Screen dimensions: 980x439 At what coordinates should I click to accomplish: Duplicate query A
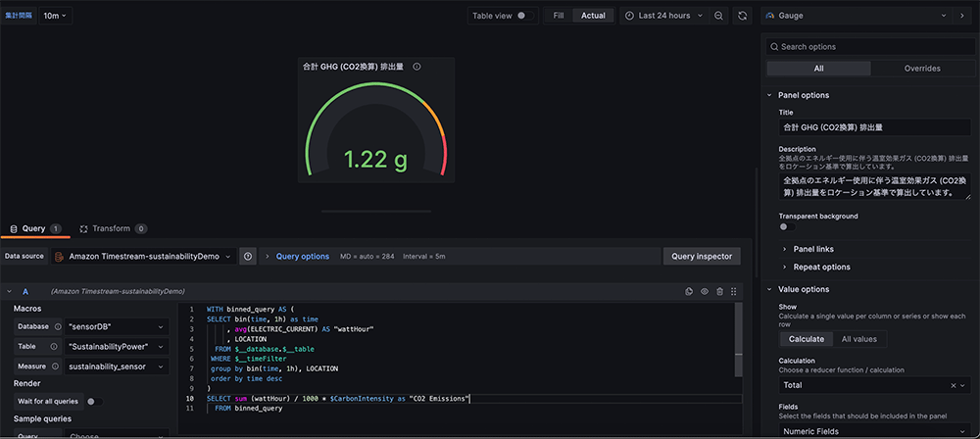point(689,291)
